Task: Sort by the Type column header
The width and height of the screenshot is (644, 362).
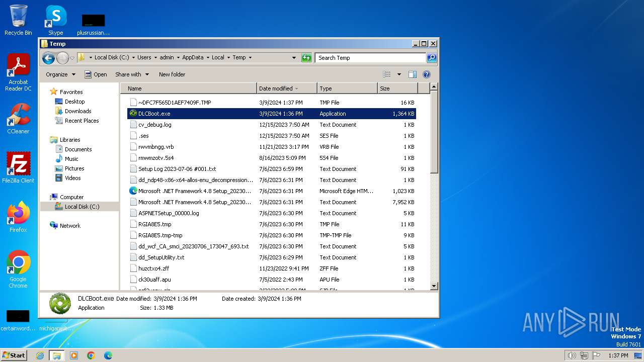Action: [x=347, y=88]
